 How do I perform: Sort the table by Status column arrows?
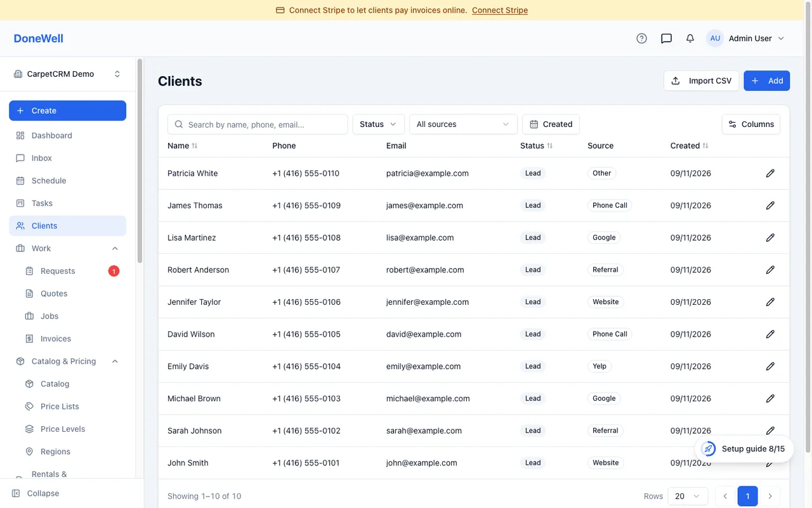click(x=550, y=146)
